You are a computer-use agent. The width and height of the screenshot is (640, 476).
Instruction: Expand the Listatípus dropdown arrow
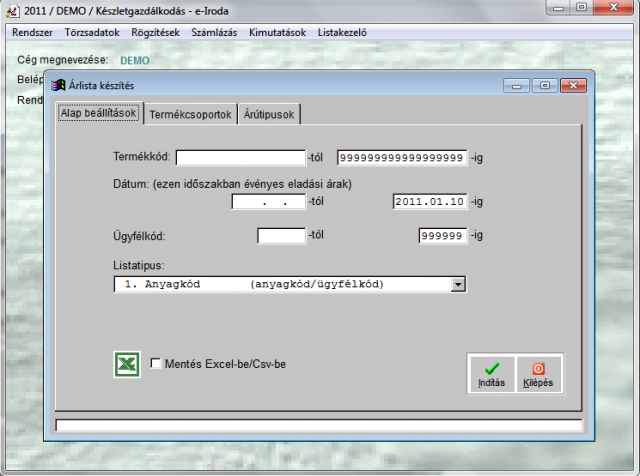tap(458, 285)
